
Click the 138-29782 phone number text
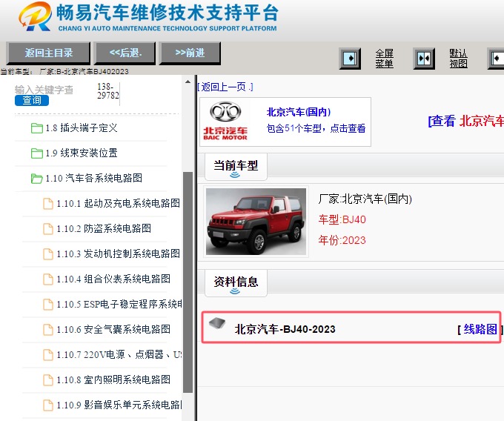108,91
